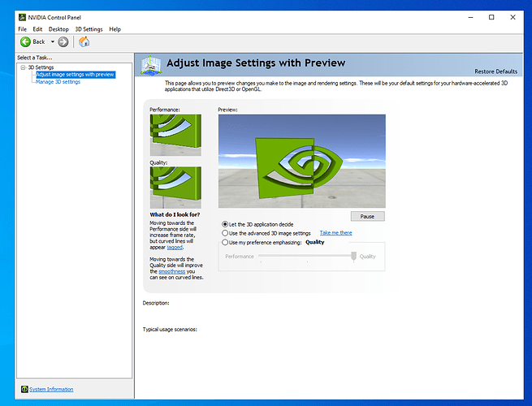Open the Help menu
This screenshot has width=532, height=406.
coord(115,29)
